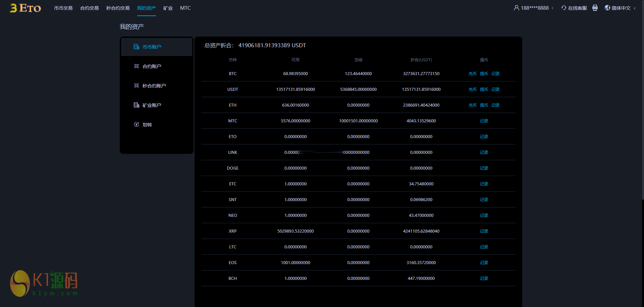Click the transfer (划转) sidebar icon
Image resolution: width=644 pixels, height=307 pixels.
[x=137, y=125]
